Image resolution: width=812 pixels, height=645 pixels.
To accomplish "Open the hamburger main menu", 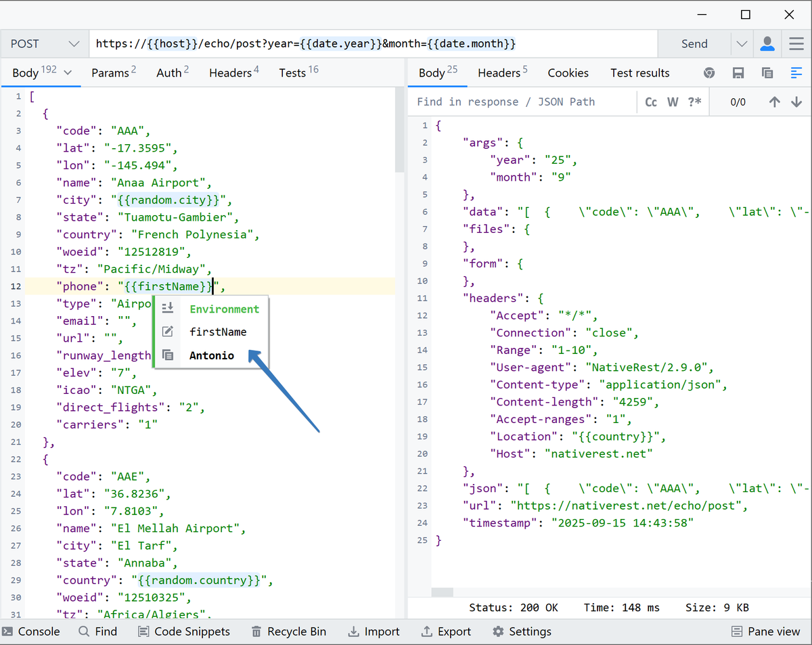I will (796, 44).
